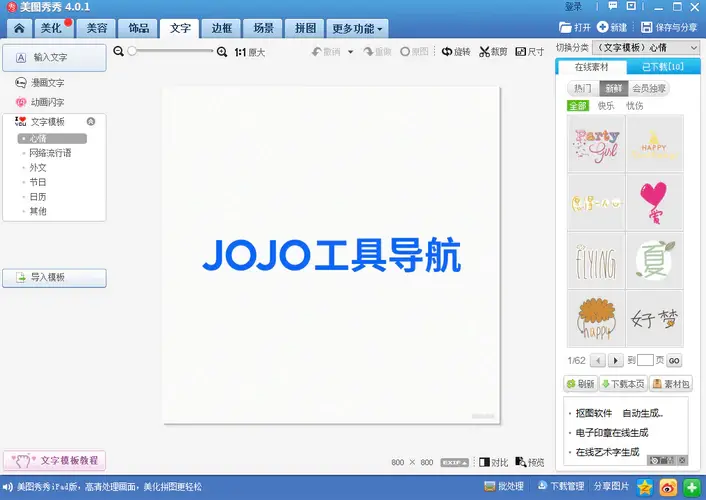Pick the FLYING text template
The width and height of the screenshot is (706, 500).
pos(596,260)
